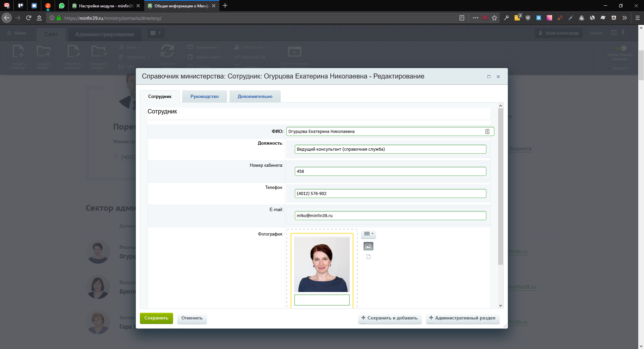
Task: Click the icon inside the ФИО field
Action: coord(487,132)
